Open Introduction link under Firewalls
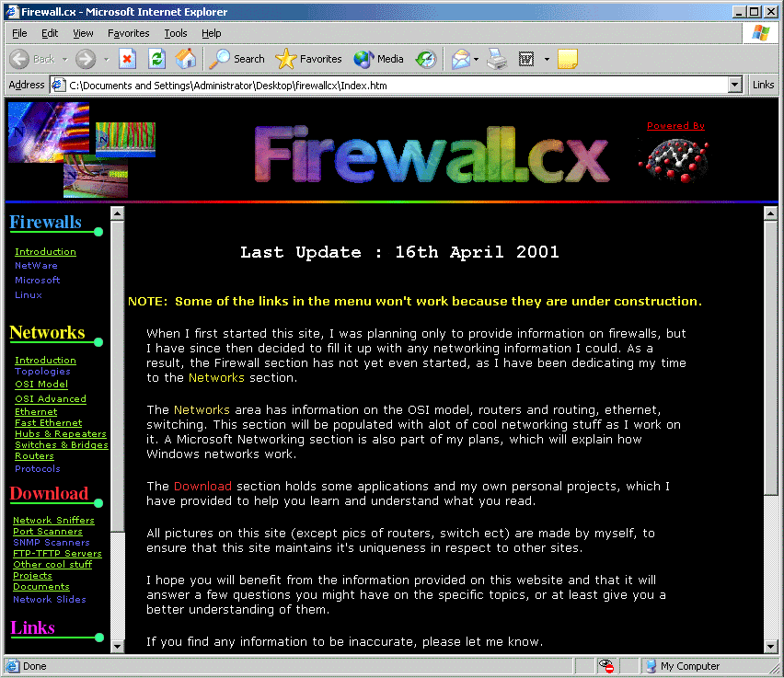Screen dimensions: 784x678 45,251
